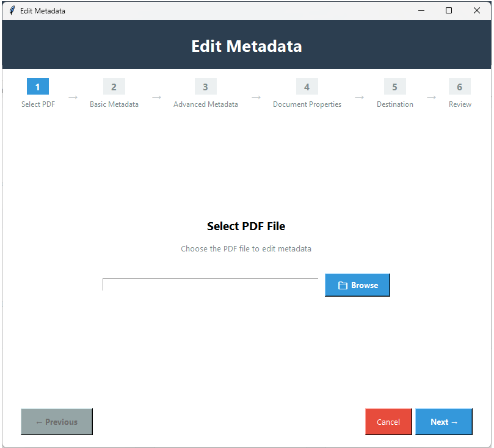
Task: Click the Step 6 Review indicator
Action: coord(459,87)
